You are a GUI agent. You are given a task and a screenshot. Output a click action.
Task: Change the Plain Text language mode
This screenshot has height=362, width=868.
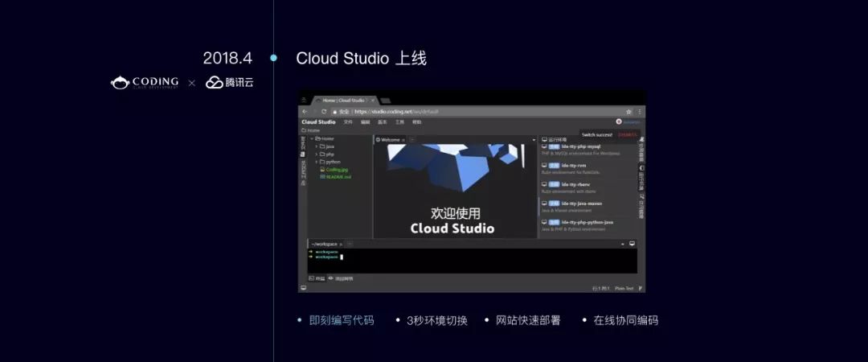[x=624, y=288]
